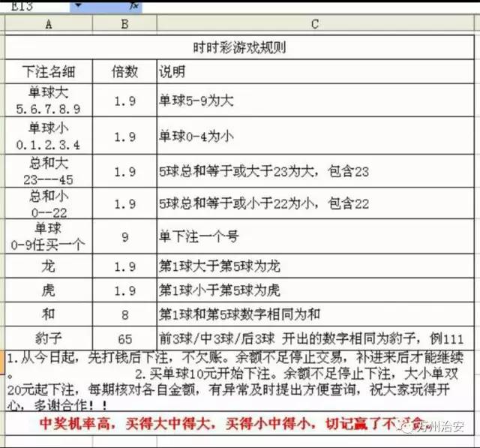The height and width of the screenshot is (448, 480).
Task: Select multiplier cell with value 8
Action: point(124,314)
